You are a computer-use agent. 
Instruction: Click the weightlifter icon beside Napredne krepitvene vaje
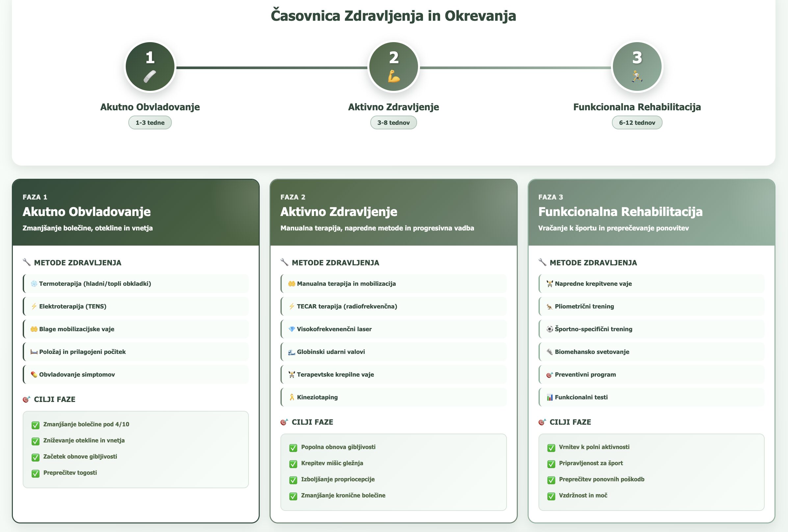pyautogui.click(x=550, y=284)
